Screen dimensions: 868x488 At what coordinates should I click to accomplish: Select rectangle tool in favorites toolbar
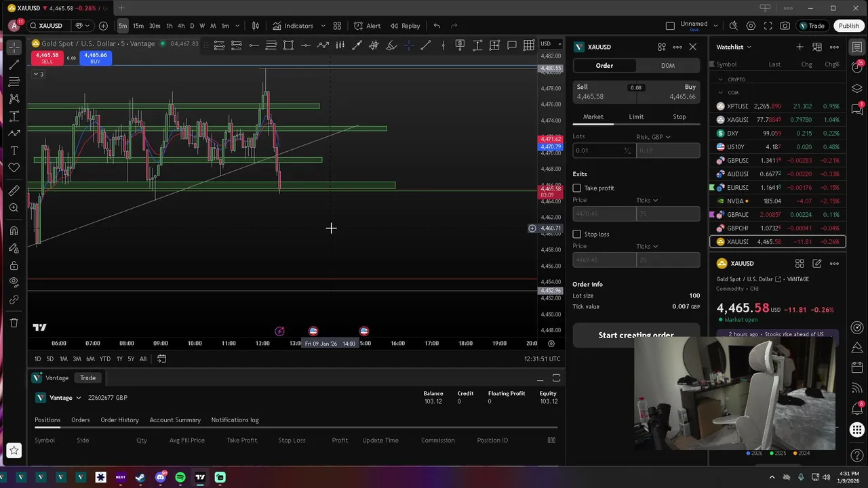tap(288, 45)
